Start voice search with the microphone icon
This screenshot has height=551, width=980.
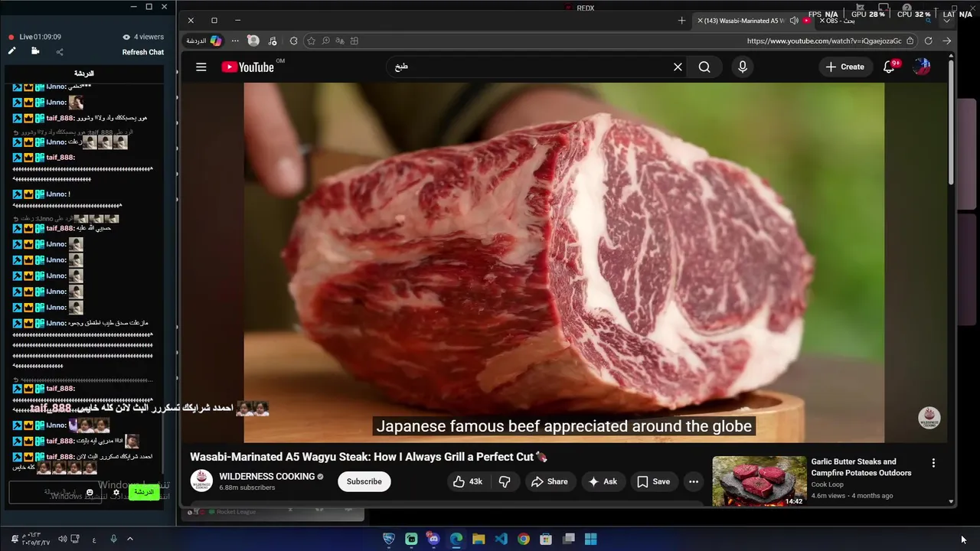(742, 67)
